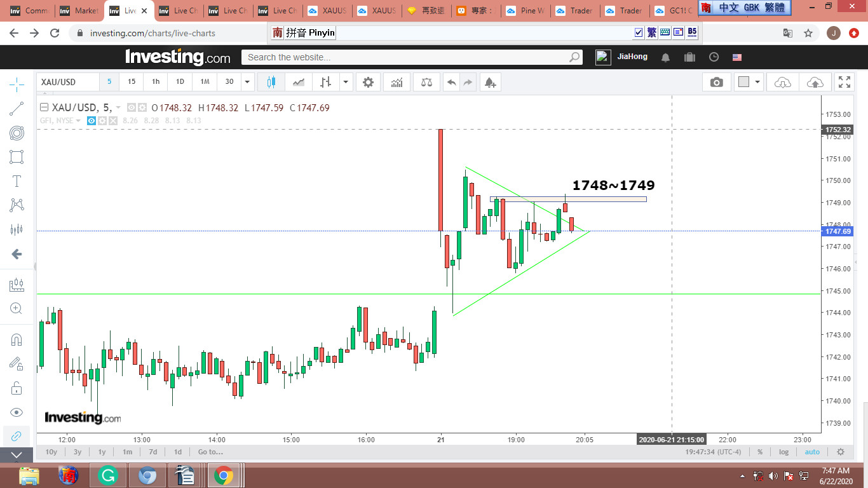This screenshot has height=488, width=868.
Task: Toggle lock all drawing tools
Action: pos(17,388)
